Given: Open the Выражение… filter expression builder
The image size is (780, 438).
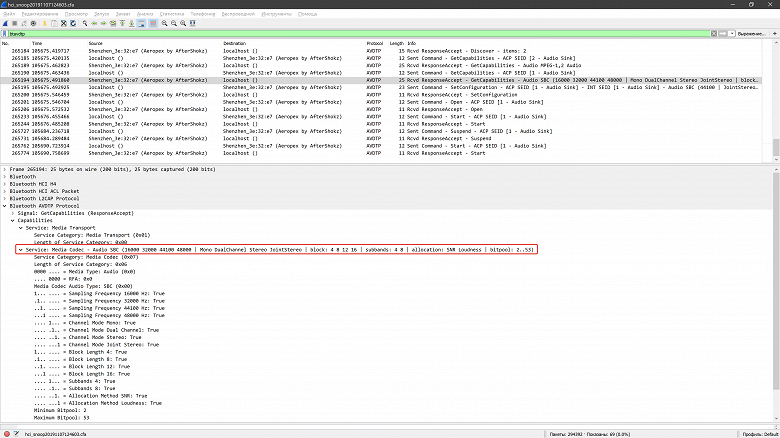Looking at the screenshot, I should click(x=751, y=33).
